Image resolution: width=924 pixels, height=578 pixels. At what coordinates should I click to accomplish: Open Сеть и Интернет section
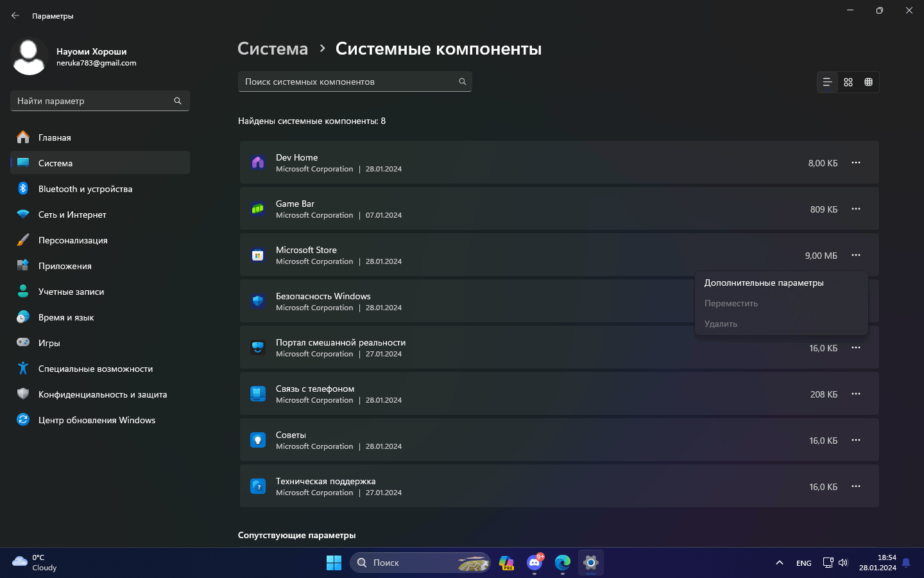click(100, 214)
